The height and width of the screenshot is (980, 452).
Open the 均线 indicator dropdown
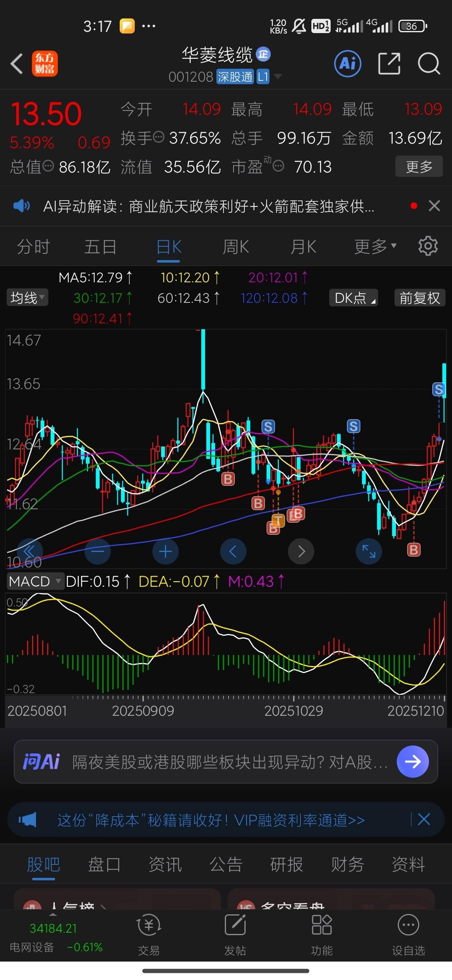27,298
